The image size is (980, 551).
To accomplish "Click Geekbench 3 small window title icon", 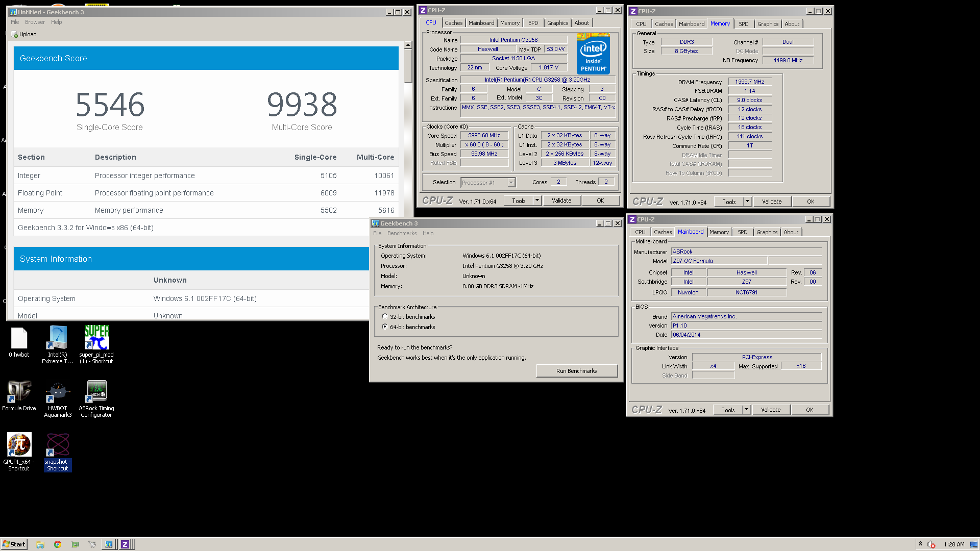I will click(x=376, y=223).
